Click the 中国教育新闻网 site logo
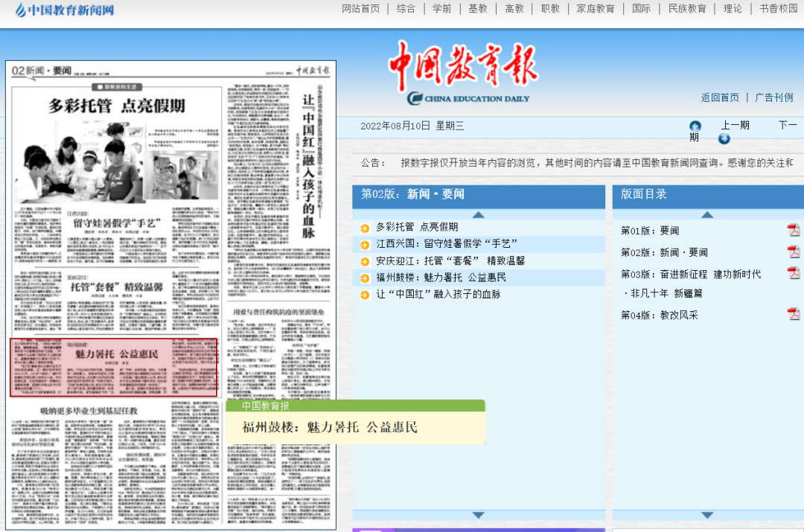804x532 pixels. 65,10
